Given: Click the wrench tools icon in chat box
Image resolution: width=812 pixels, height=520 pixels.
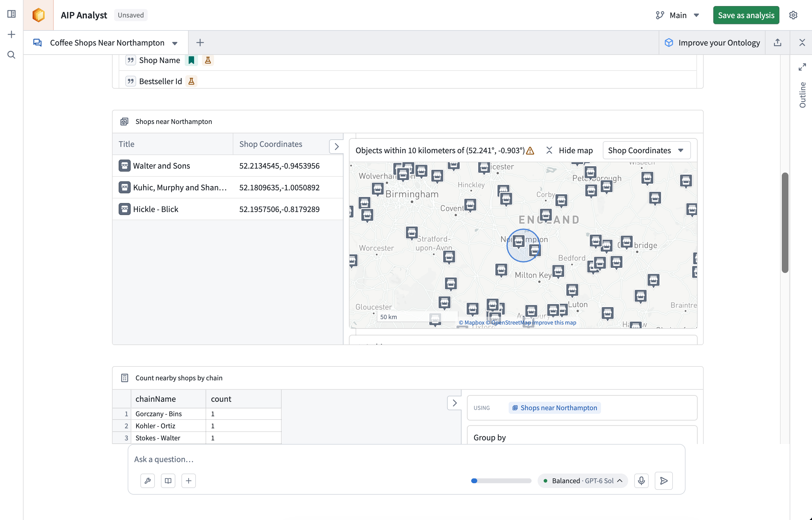Looking at the screenshot, I should click(148, 480).
